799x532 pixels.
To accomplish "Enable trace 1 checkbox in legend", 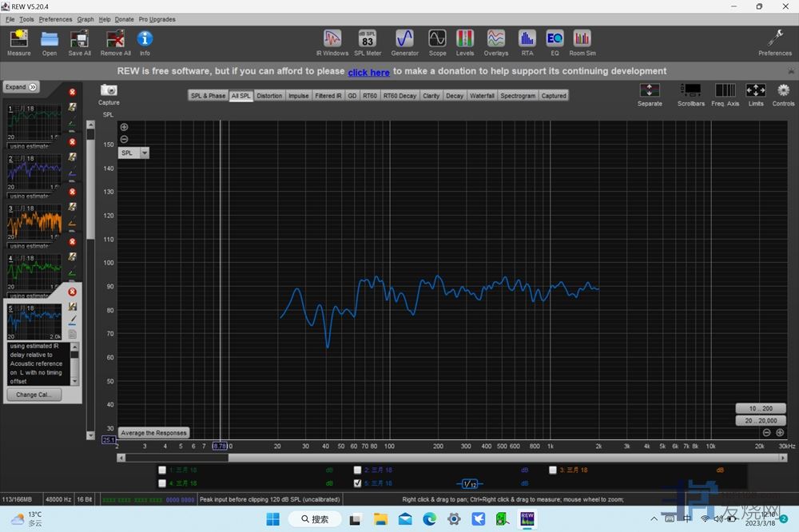I will coord(163,470).
